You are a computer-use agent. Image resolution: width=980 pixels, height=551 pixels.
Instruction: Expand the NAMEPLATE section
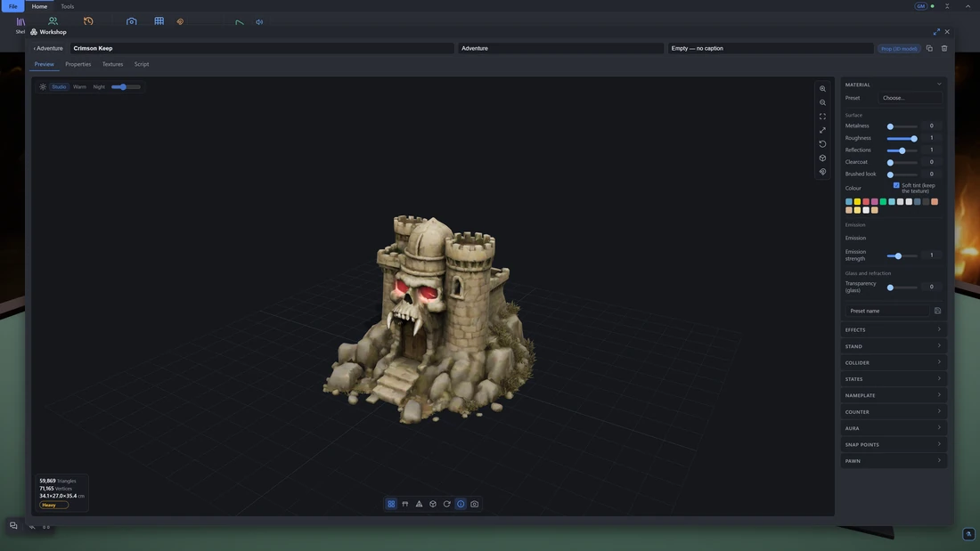[893, 395]
